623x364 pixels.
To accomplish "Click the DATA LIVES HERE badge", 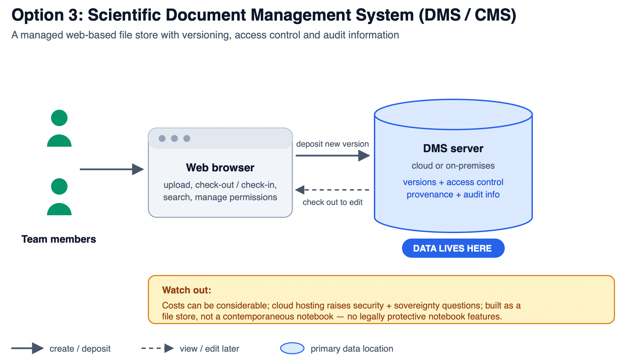I will click(453, 248).
